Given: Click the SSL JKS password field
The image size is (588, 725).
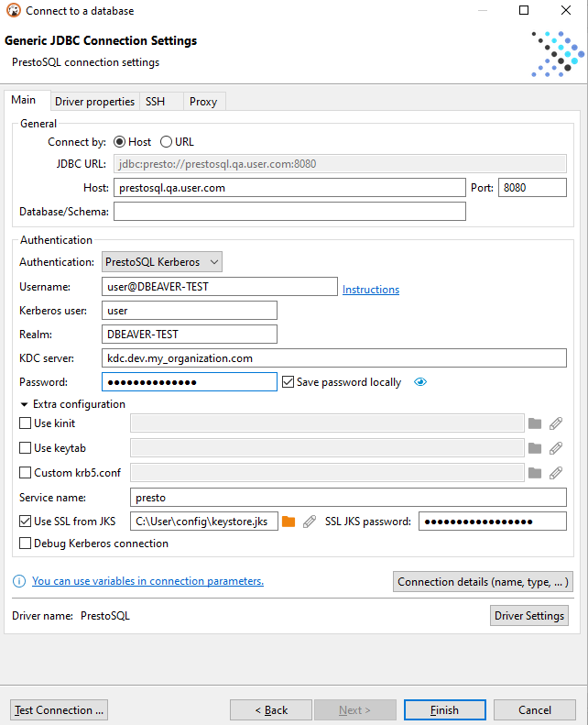Looking at the screenshot, I should point(493,522).
